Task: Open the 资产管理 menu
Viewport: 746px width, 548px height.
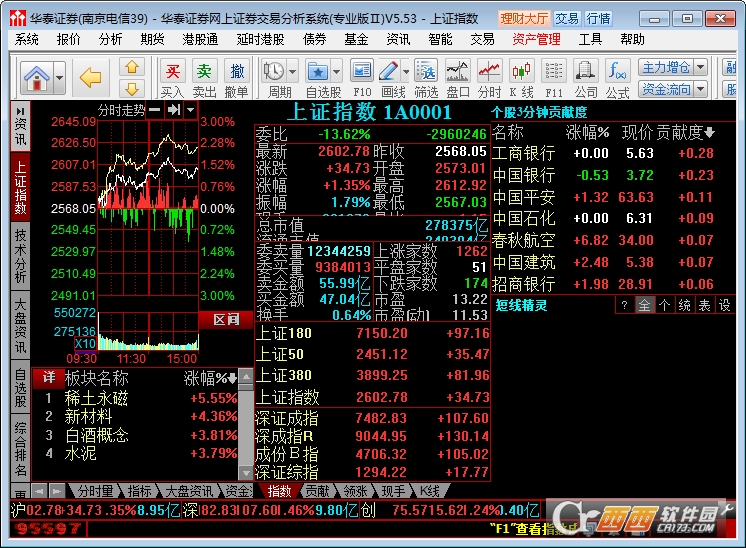Action: click(536, 39)
